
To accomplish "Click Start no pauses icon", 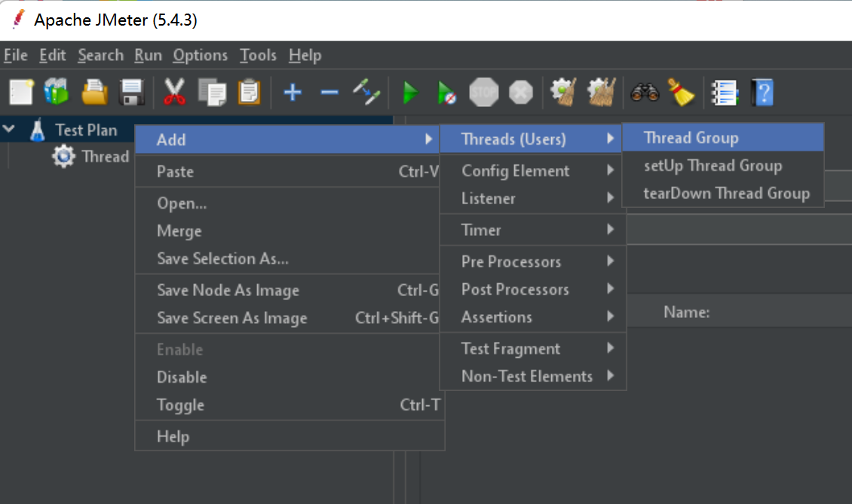I will (446, 93).
